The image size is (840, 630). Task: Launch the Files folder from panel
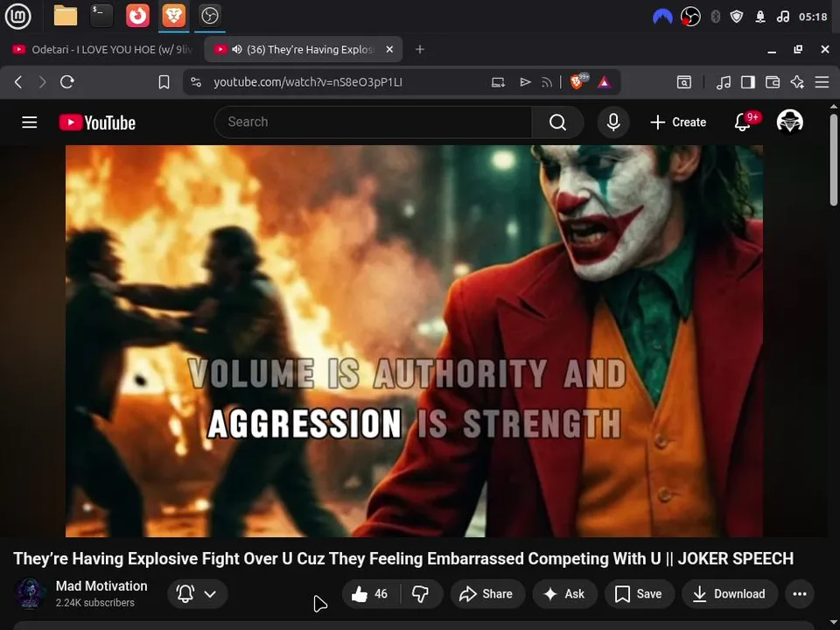[x=66, y=16]
